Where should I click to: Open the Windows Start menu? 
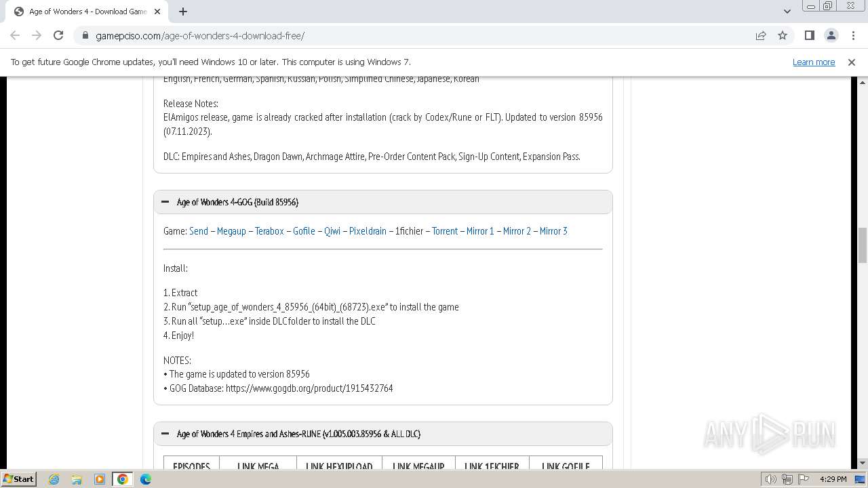coord(18,479)
